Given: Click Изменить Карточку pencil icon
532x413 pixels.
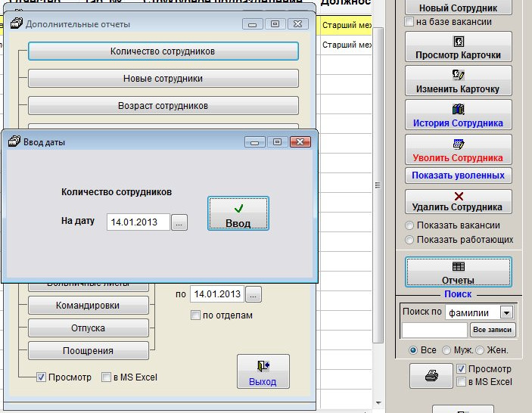Looking at the screenshot, I should pos(459,75).
